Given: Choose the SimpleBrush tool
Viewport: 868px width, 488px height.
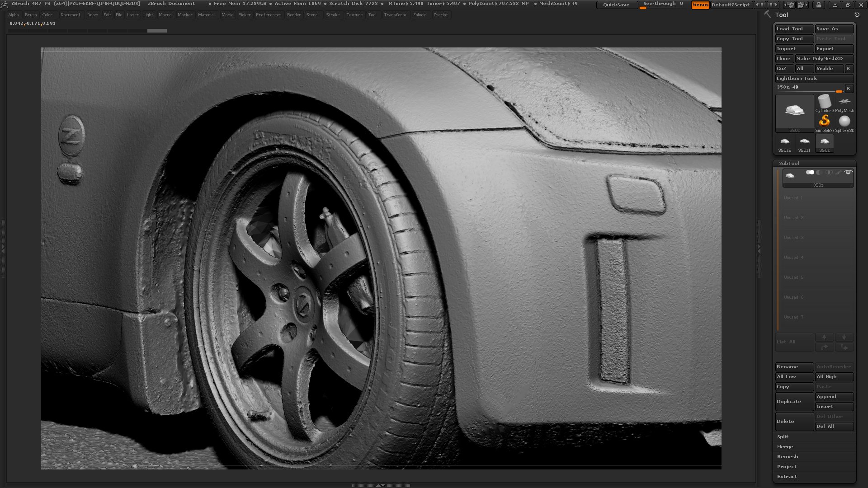Looking at the screenshot, I should 825,120.
